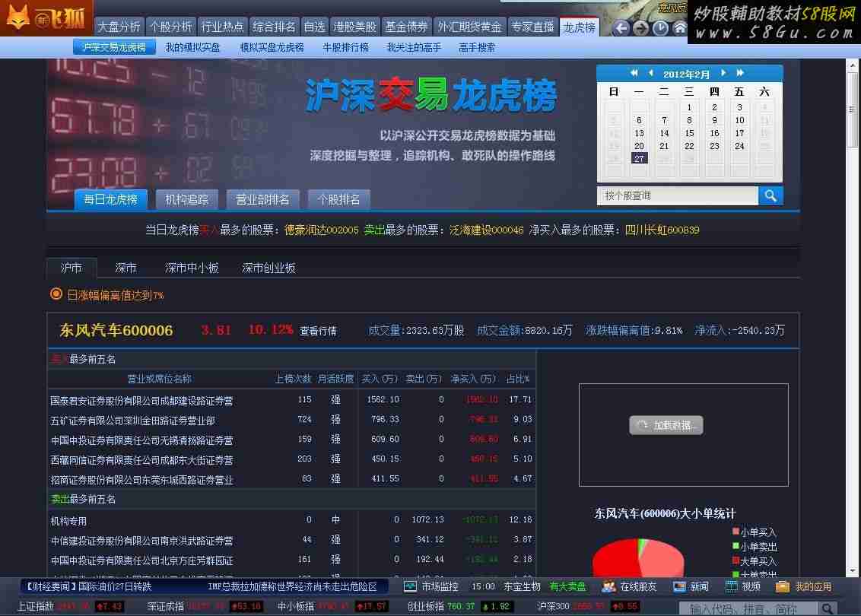
Task: Open 在线股友 icon in bottom bar
Action: [608, 586]
